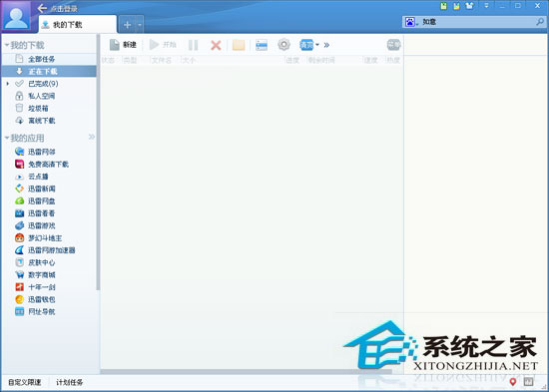Collapse the 我的应用 section
Image resolution: width=549 pixels, height=392 pixels.
[x=7, y=138]
